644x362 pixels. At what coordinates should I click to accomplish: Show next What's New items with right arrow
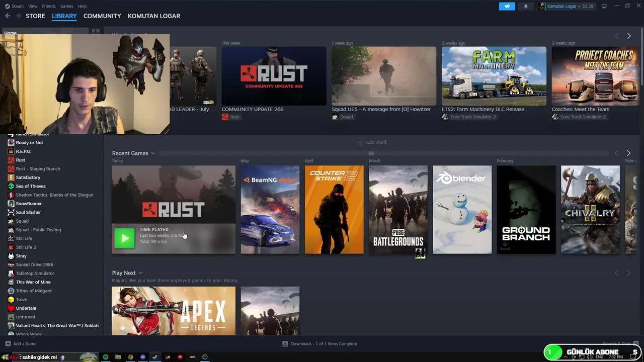tap(628, 36)
